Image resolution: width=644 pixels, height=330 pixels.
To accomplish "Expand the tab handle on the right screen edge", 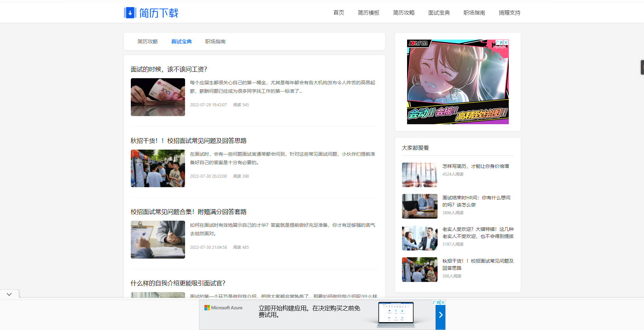I will pos(642,67).
